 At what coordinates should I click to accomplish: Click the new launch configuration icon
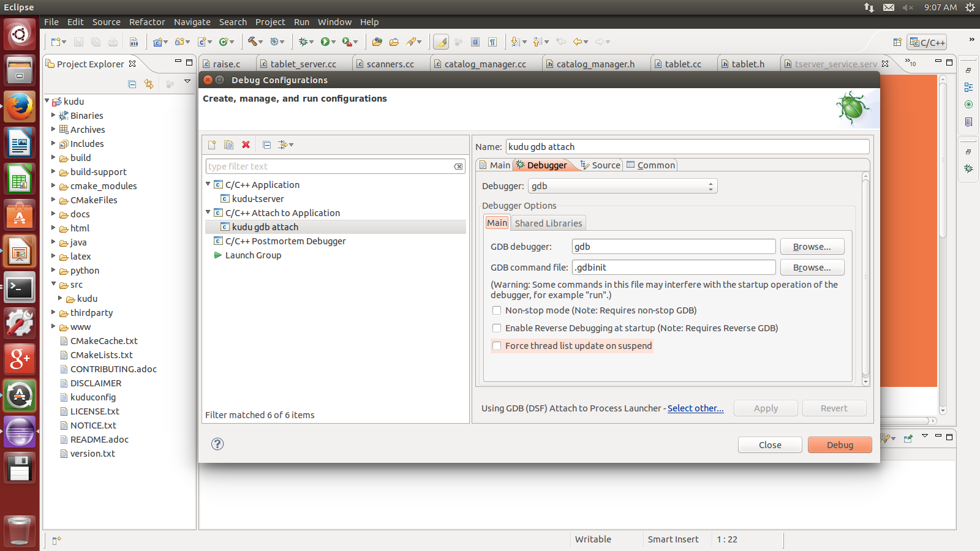[x=212, y=145]
